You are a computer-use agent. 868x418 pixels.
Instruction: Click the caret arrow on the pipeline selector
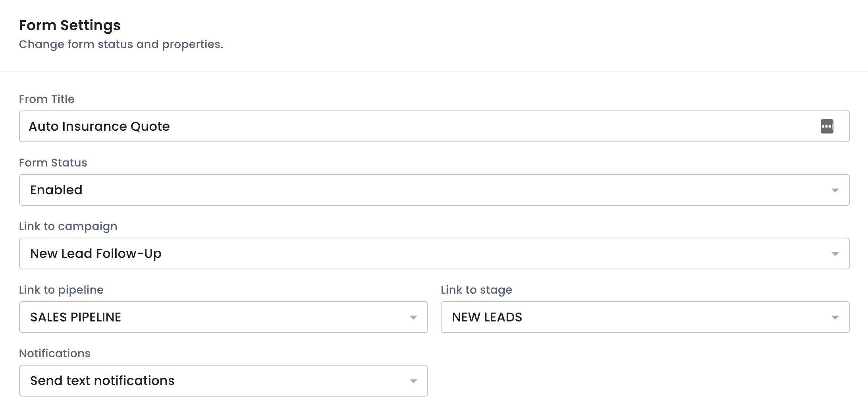(x=413, y=317)
